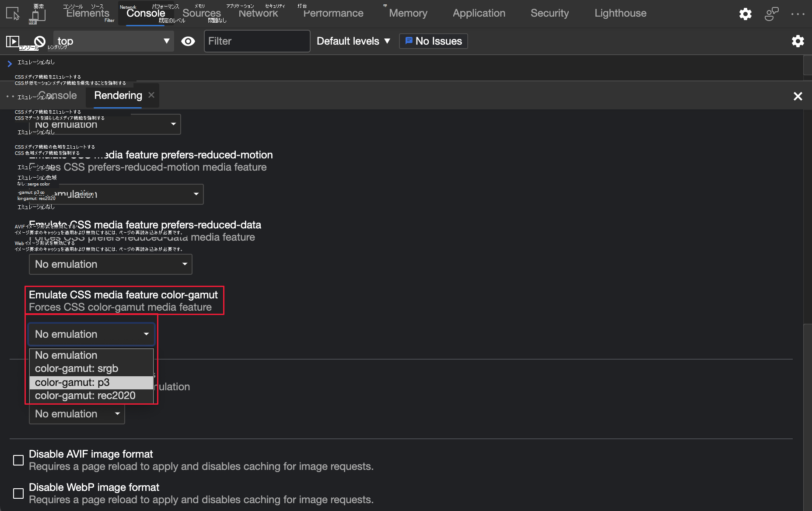Open the Sources tab
The image size is (812, 511).
pos(202,13)
